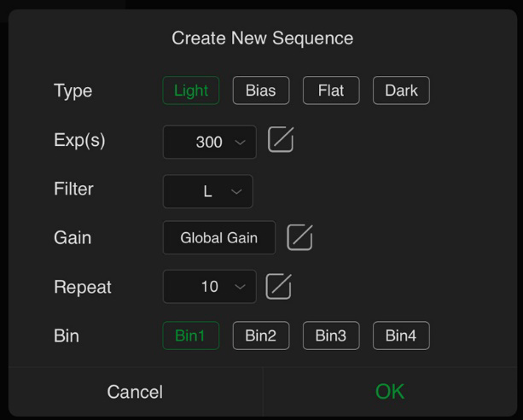This screenshot has width=523, height=420.
Task: Click the edit icon beside Repeat count
Action: [x=279, y=287]
